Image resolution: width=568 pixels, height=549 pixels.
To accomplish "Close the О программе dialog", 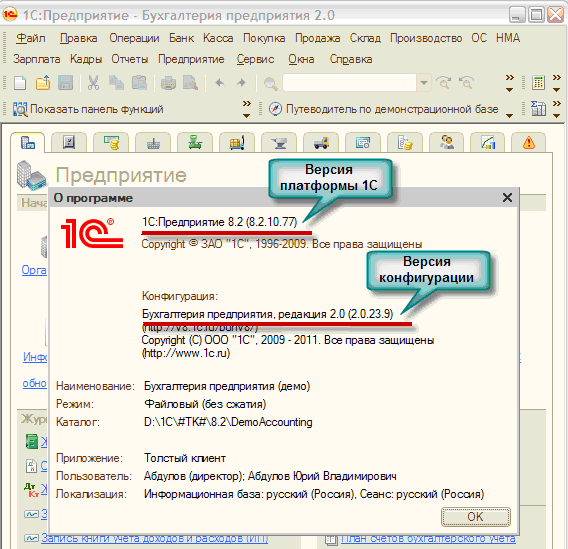I will pos(507,198).
